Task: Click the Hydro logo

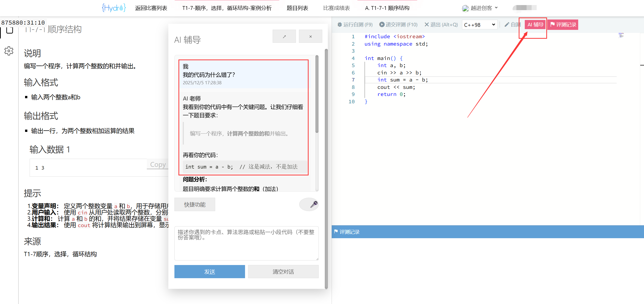Action: 114,8
